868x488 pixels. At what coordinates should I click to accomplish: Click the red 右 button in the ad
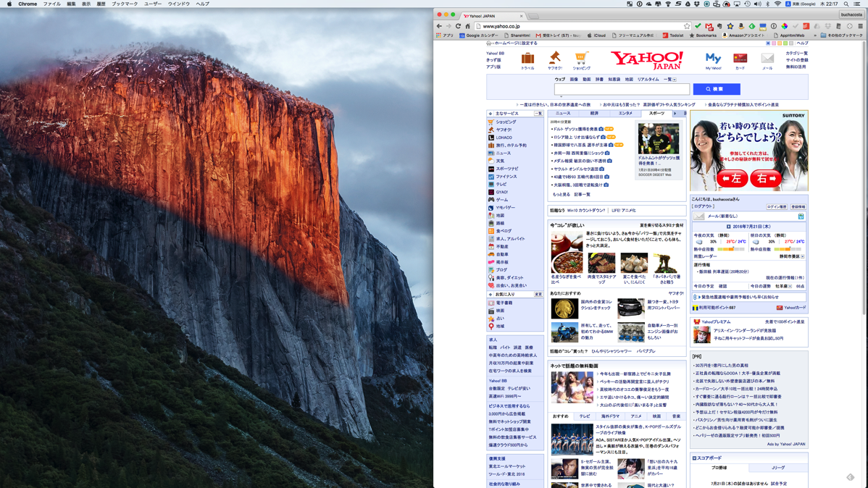(x=766, y=179)
